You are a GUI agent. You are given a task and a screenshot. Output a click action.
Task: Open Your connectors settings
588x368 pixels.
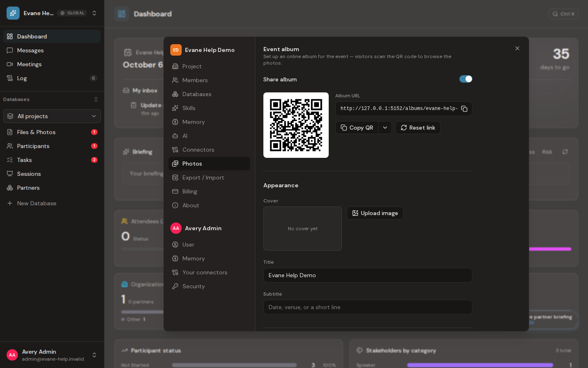tap(209, 272)
